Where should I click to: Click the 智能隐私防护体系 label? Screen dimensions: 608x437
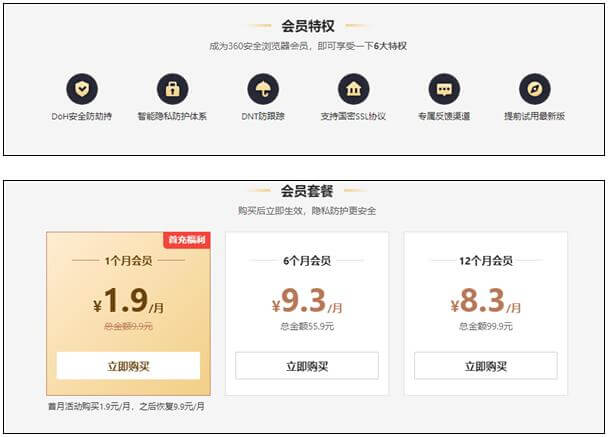tap(172, 116)
